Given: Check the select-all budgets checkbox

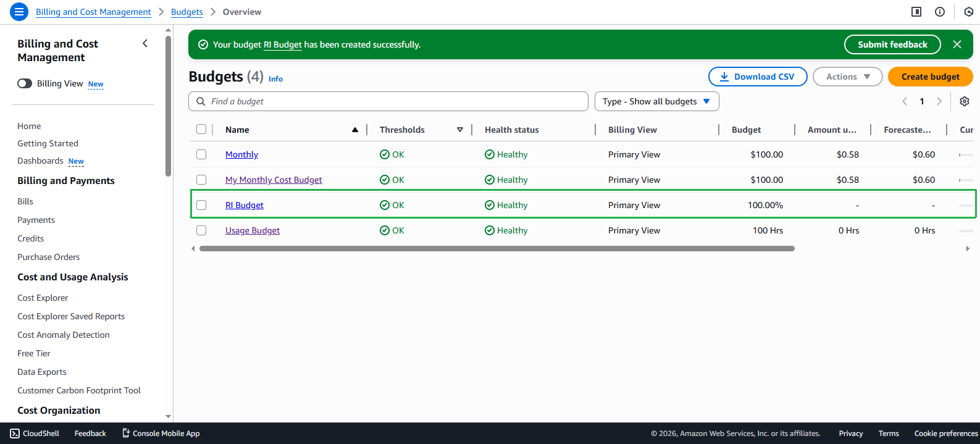Looking at the screenshot, I should (201, 130).
